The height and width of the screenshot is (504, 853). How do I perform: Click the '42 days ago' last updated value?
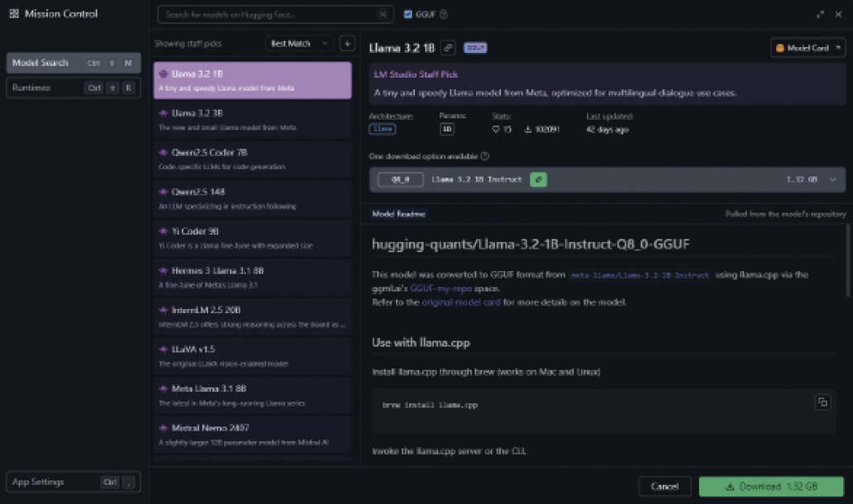point(608,130)
